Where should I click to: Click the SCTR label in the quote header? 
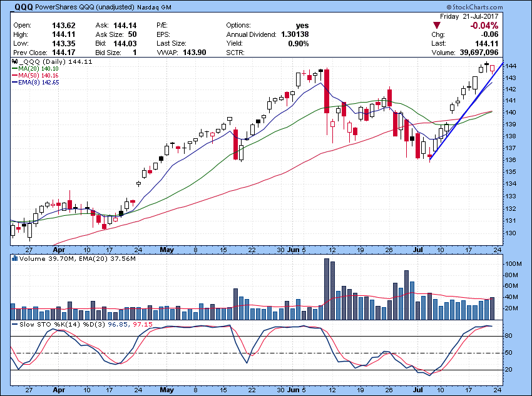pos(235,53)
